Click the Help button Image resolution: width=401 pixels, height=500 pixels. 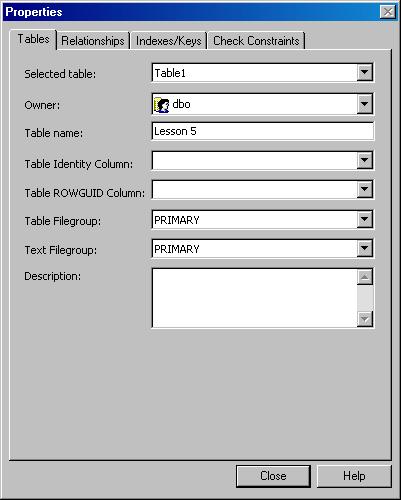pyautogui.click(x=354, y=476)
